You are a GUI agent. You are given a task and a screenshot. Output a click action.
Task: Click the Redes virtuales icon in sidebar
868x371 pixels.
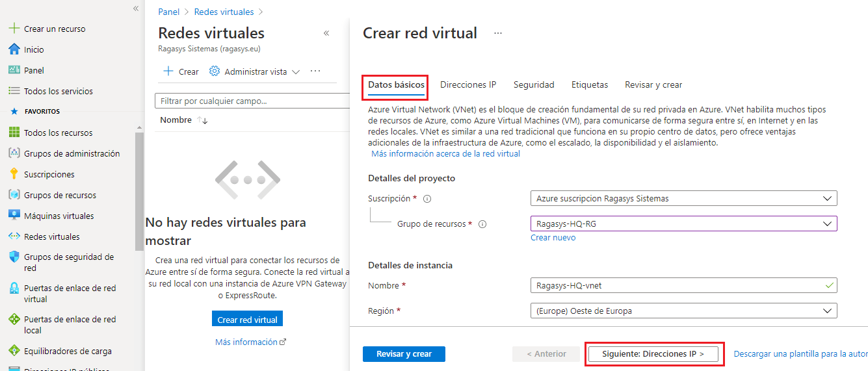[x=14, y=237]
